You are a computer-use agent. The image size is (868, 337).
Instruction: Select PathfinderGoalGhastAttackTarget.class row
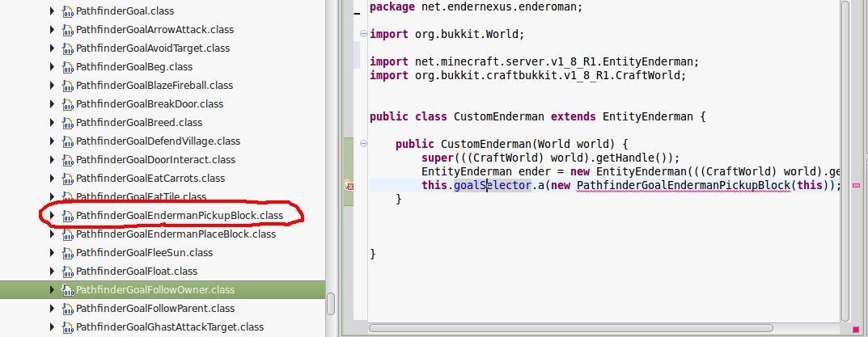[170, 327]
